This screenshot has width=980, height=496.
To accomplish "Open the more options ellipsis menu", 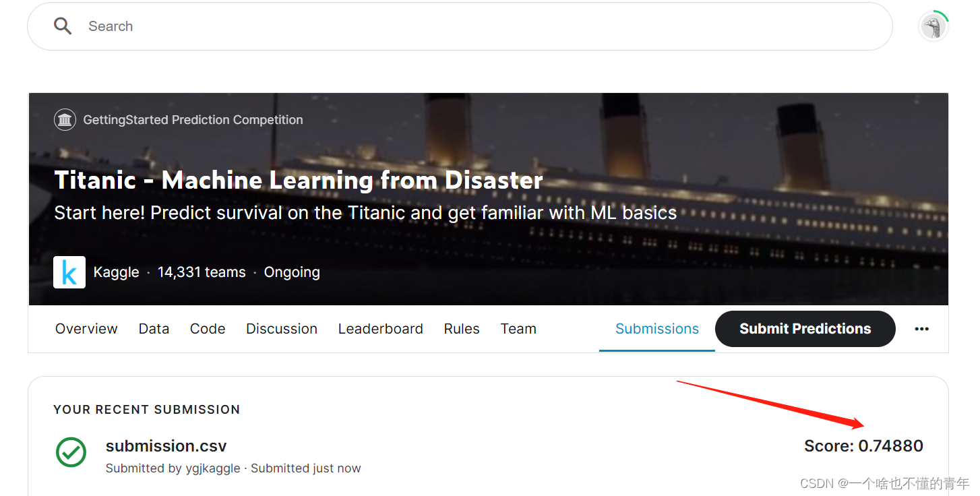I will 921,329.
